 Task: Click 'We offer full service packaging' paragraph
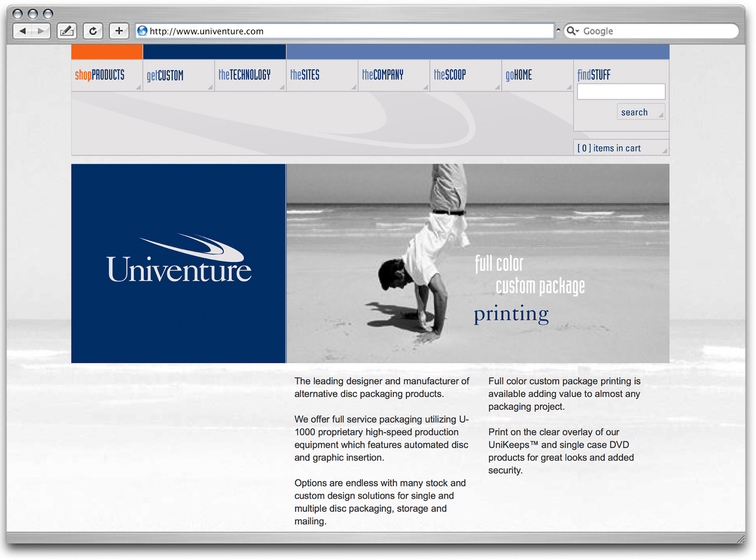click(381, 438)
